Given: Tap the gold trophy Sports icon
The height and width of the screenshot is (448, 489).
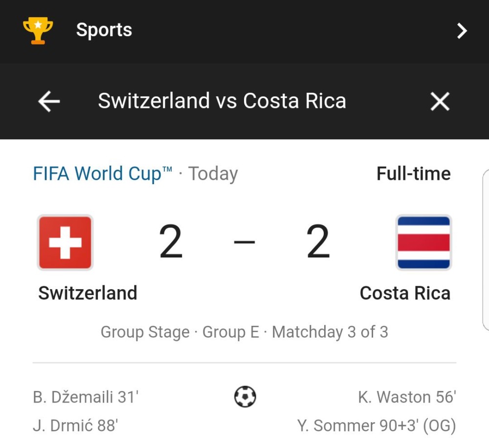Looking at the screenshot, I should (x=38, y=30).
